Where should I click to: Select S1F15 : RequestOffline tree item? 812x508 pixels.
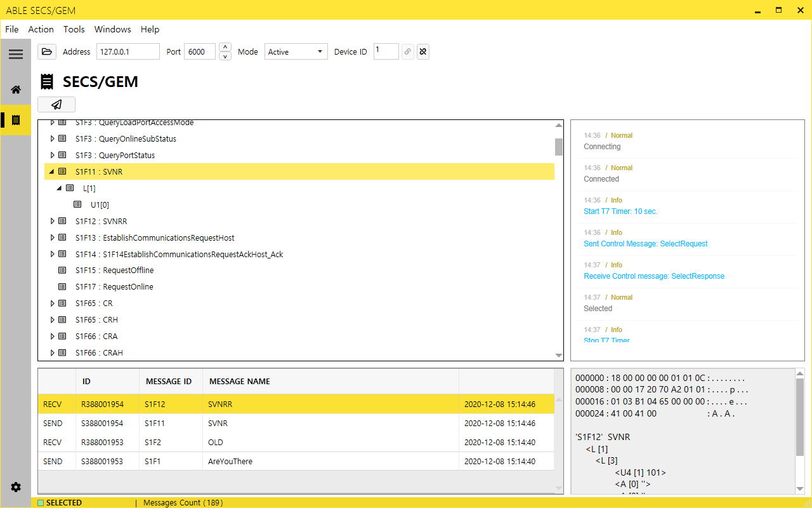[114, 271]
